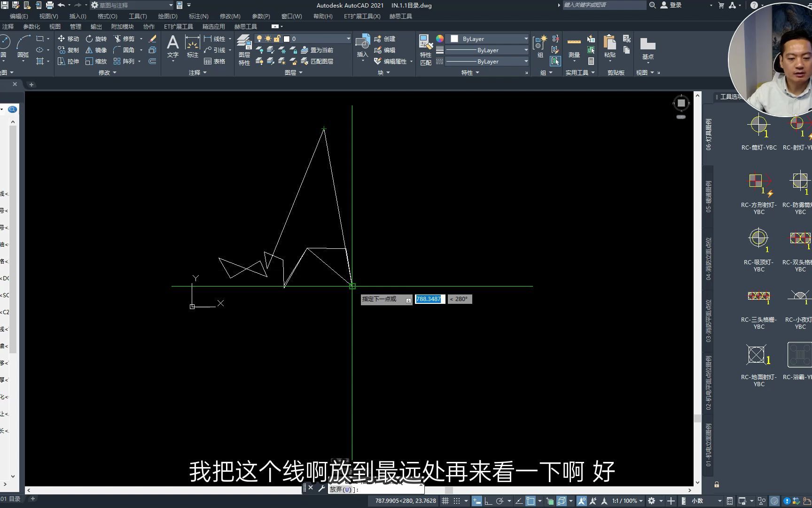
Task: Open the 工具(T) menu
Action: tap(137, 16)
